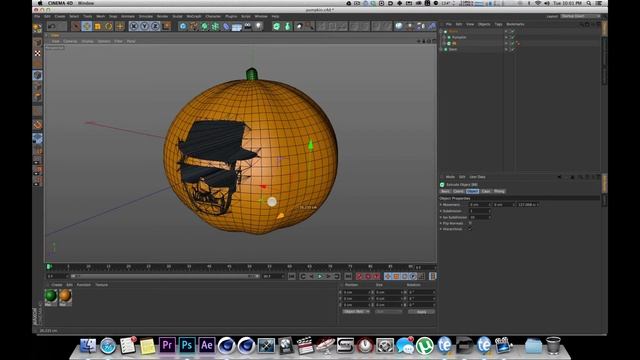The image size is (640, 360).
Task: Select the last add-object tool with plus
Action: (x=120, y=26)
